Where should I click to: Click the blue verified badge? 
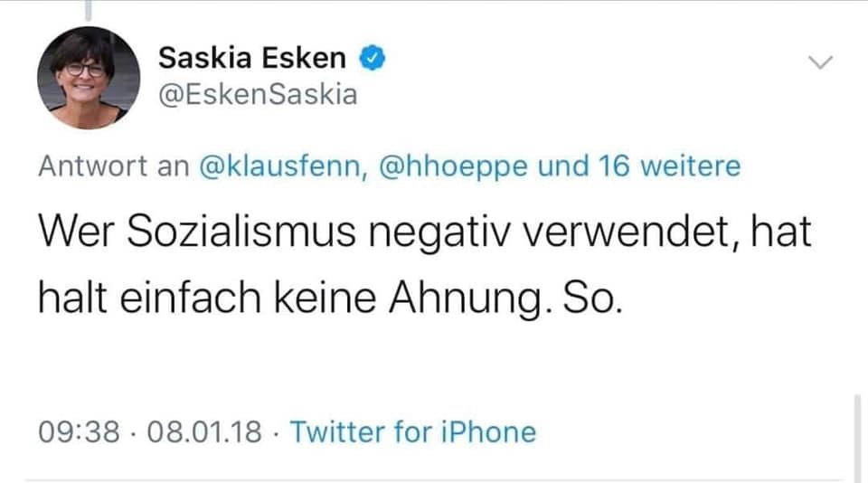[x=373, y=59]
